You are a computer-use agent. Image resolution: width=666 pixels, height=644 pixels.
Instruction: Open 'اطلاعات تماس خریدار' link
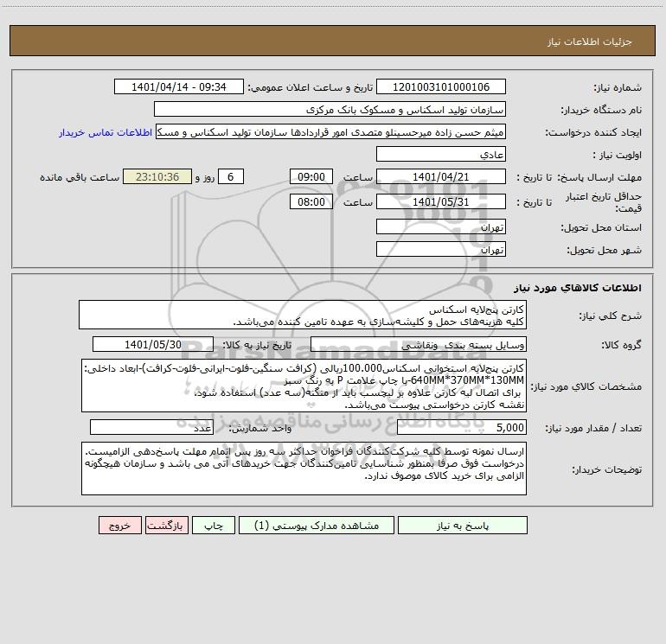click(x=106, y=132)
